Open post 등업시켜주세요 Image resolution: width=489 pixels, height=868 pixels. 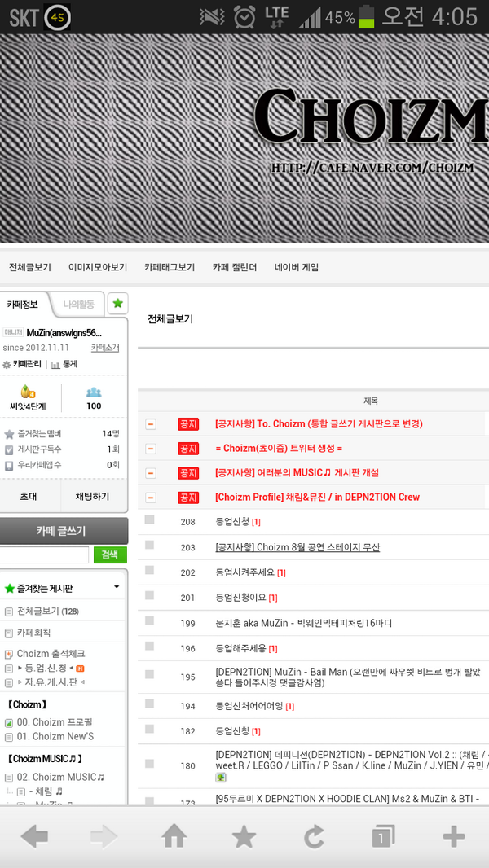(244, 572)
